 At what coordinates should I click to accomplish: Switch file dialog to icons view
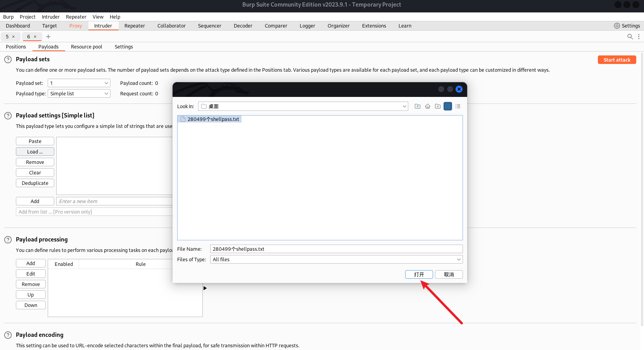point(448,106)
